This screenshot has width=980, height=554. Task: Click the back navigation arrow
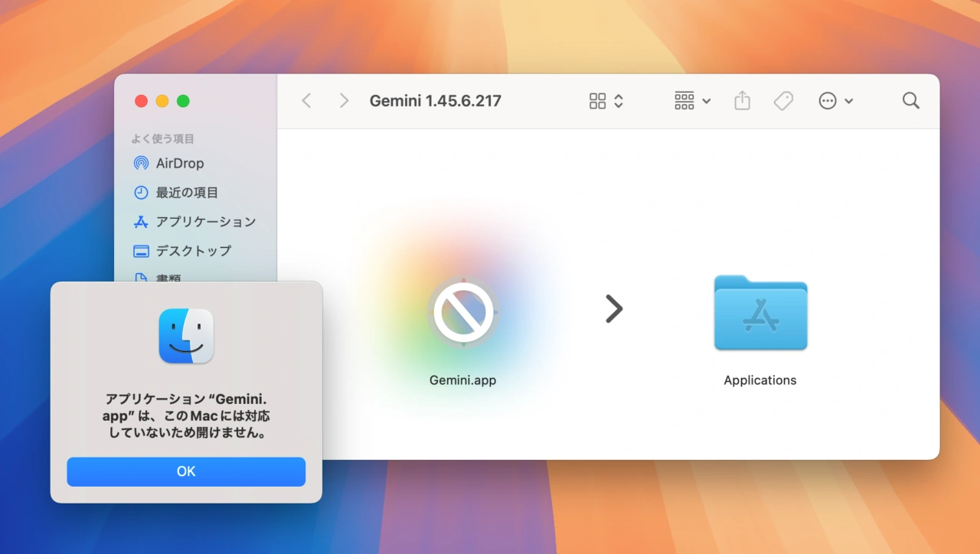(306, 100)
